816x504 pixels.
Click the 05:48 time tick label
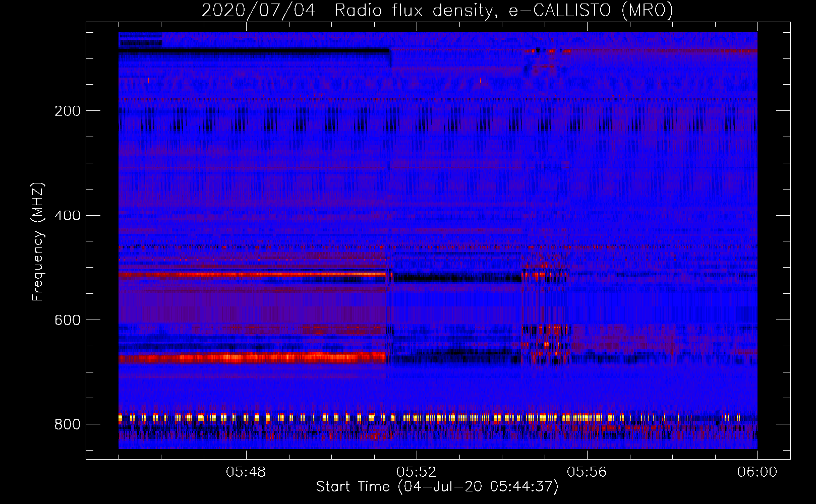[246, 472]
